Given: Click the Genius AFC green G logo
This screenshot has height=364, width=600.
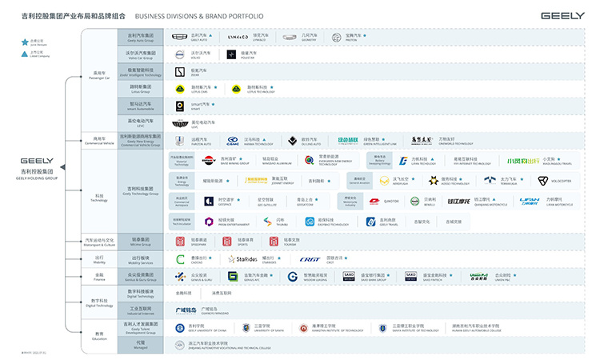Looking at the screenshot, I should coord(233,276).
